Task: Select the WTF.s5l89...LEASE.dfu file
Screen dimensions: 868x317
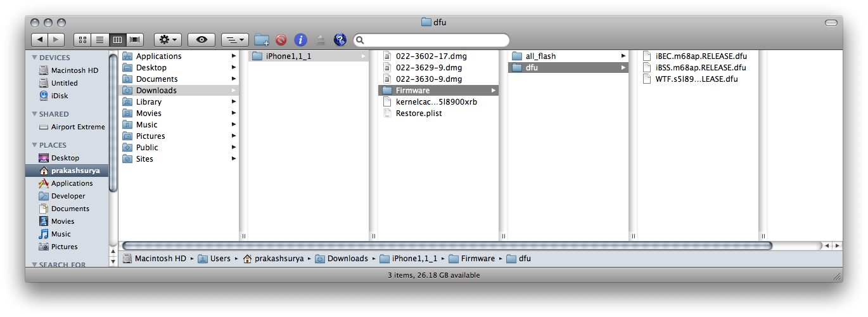Action: pos(698,79)
